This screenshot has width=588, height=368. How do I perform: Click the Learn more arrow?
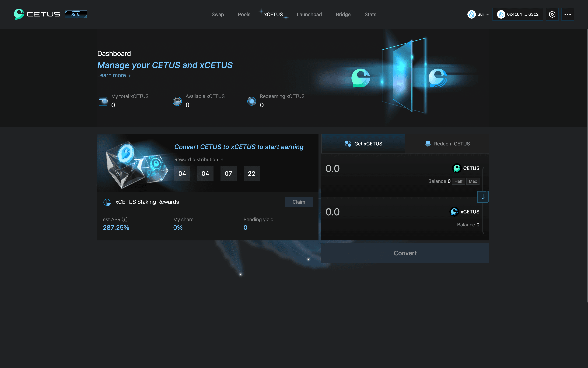coord(129,76)
